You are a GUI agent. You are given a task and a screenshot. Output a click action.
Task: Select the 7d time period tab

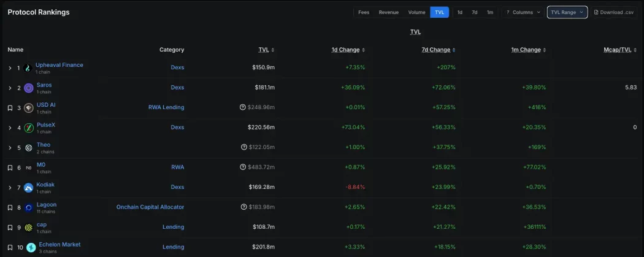pyautogui.click(x=475, y=12)
